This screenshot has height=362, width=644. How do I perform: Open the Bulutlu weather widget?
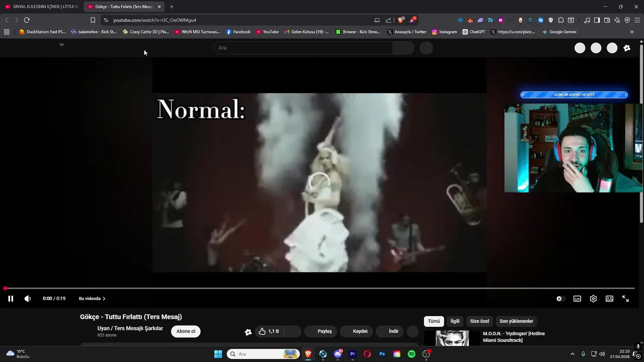(18, 354)
